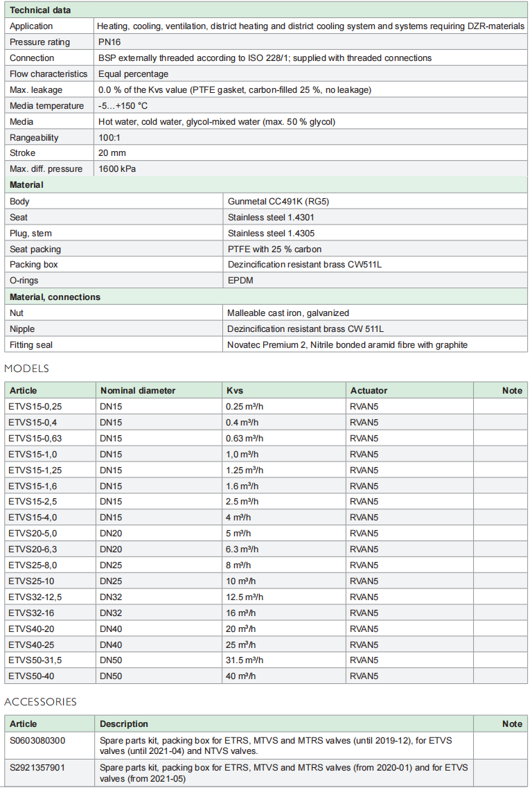The image size is (532, 790).
Task: Click the ACCESSORIES heading
Action: [40, 702]
